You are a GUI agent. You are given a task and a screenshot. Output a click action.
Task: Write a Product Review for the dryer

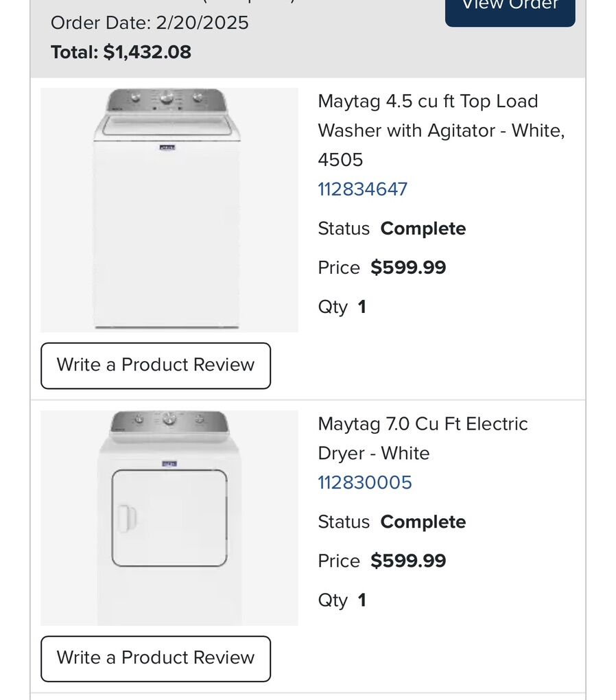point(156,658)
